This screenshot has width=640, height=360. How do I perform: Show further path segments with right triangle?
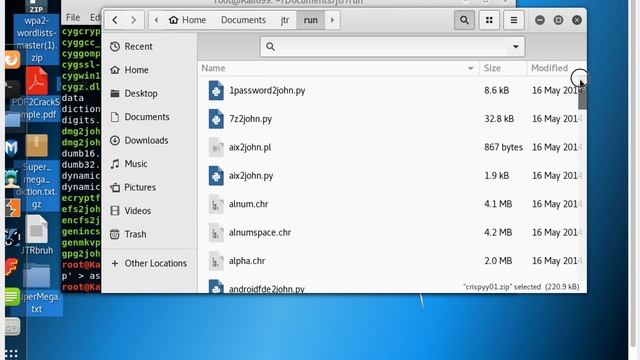tap(332, 20)
